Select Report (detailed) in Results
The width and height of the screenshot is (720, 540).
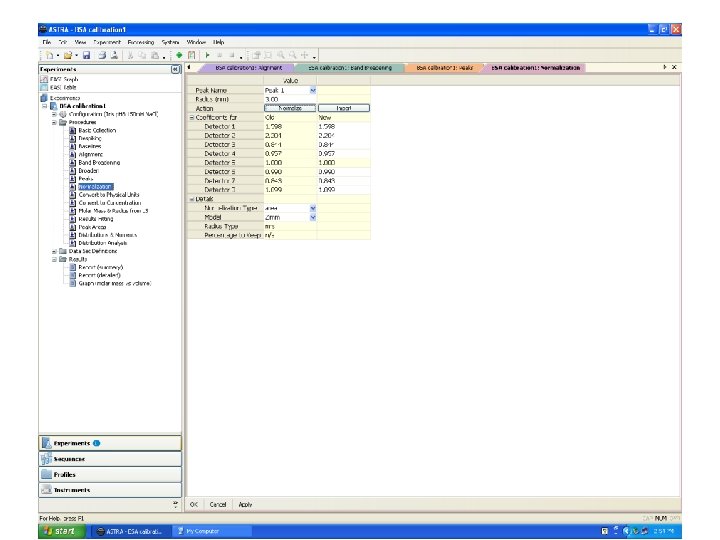point(100,276)
